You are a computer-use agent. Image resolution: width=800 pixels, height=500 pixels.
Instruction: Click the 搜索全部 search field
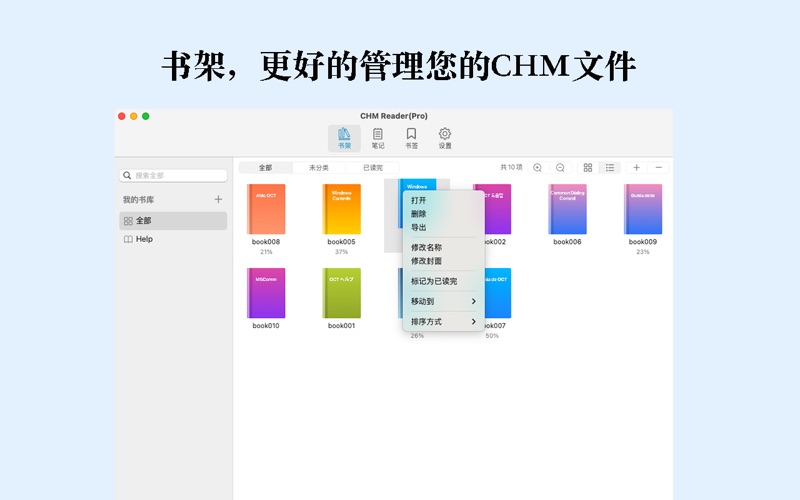click(x=173, y=175)
